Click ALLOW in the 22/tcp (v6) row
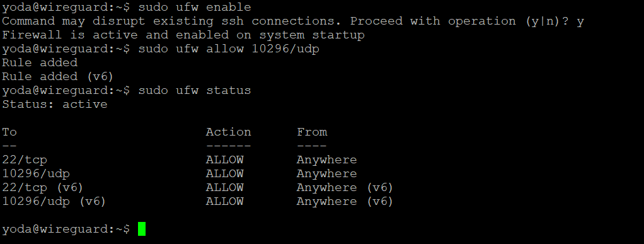The width and height of the screenshot is (644, 244). pos(225,188)
